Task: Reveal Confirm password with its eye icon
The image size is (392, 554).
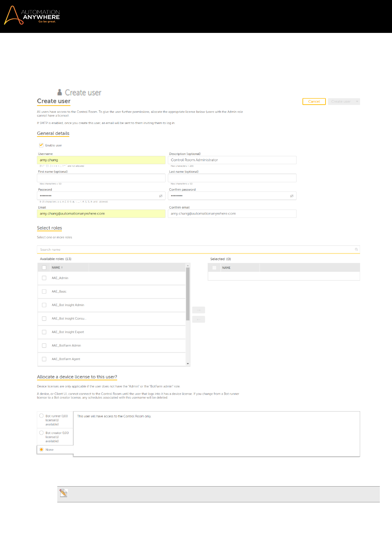Action: pyautogui.click(x=292, y=196)
